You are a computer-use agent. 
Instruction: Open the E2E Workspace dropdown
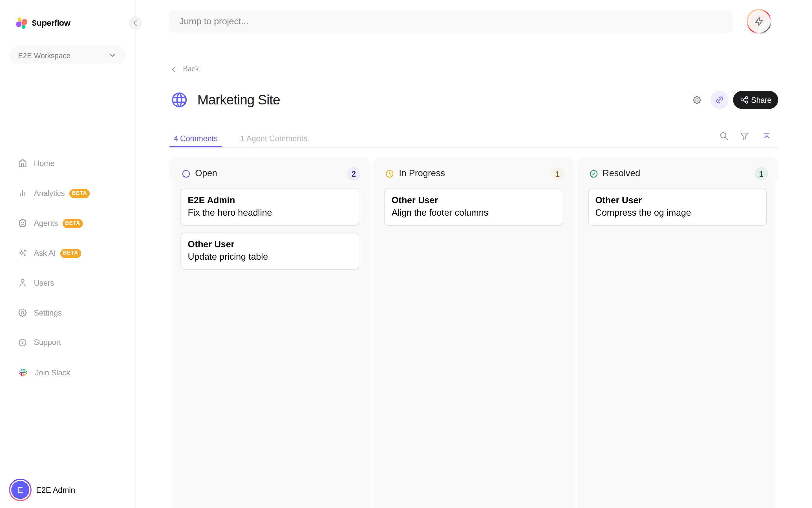pos(67,55)
